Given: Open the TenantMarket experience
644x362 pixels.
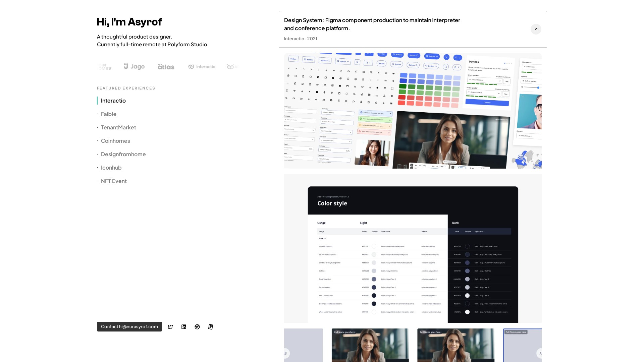Looking at the screenshot, I should point(118,127).
